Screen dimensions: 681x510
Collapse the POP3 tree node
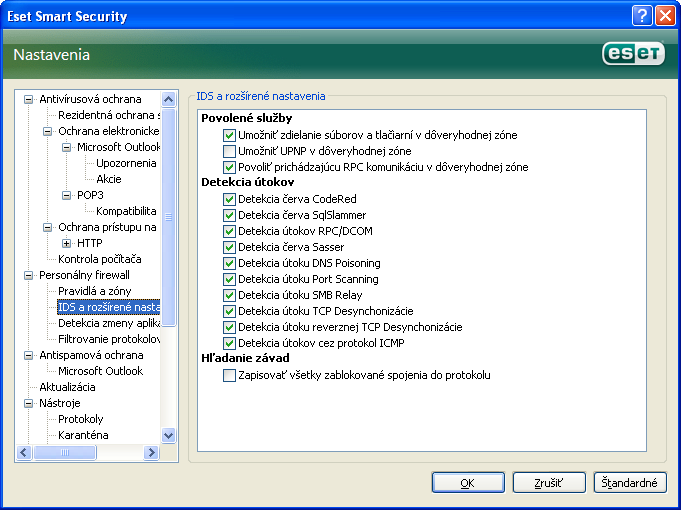point(66,195)
